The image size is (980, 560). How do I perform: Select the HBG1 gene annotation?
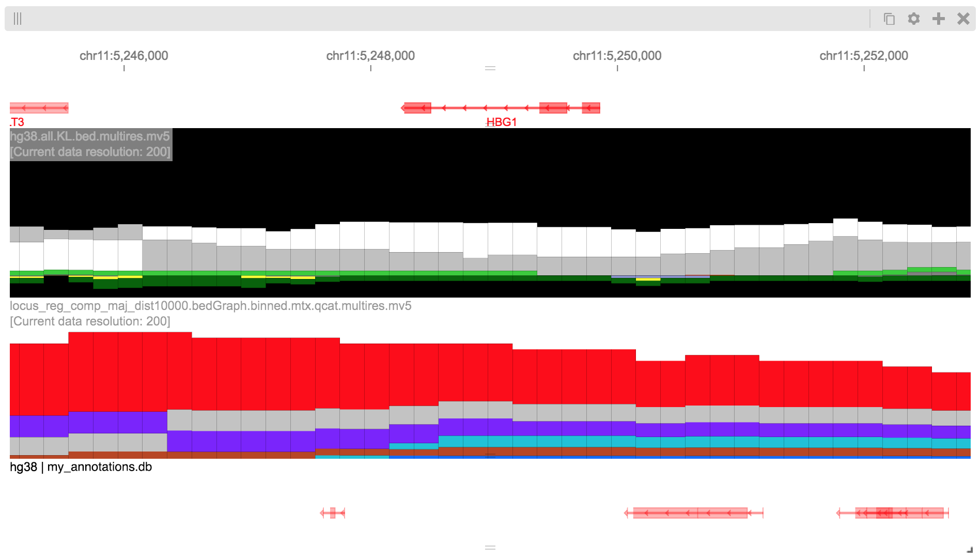(500, 107)
